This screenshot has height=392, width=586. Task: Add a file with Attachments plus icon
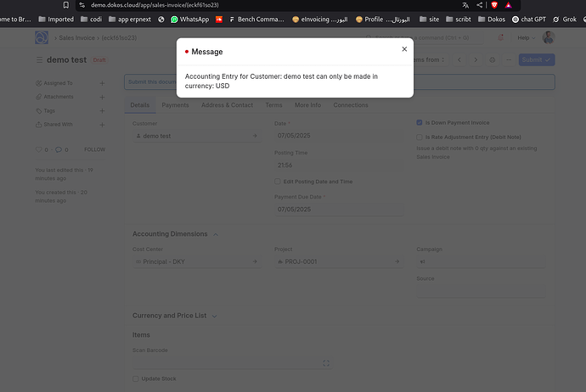102,97
